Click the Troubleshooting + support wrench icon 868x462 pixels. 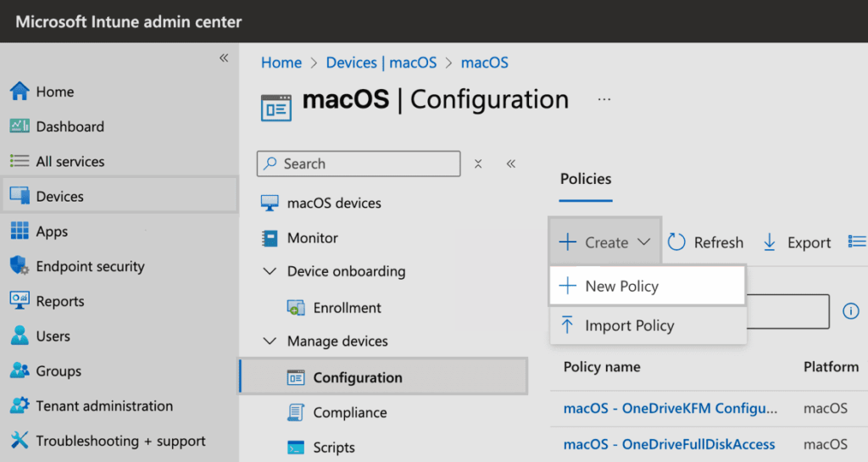click(19, 441)
